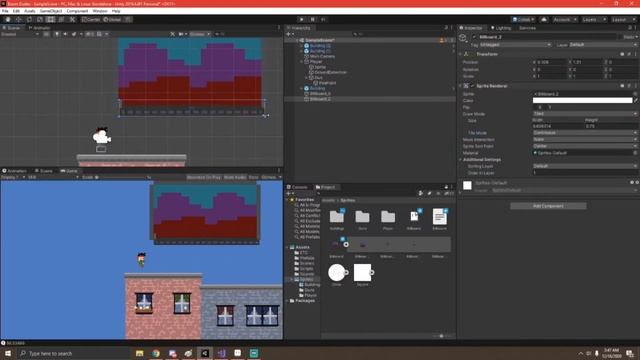This screenshot has width=640, height=360.
Task: Open custom editor tools icon
Action: 72,19
